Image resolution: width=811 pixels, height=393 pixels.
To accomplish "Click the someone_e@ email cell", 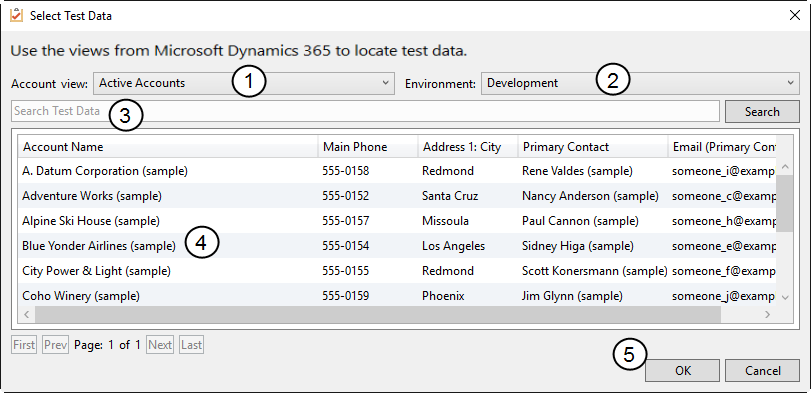I will click(724, 246).
